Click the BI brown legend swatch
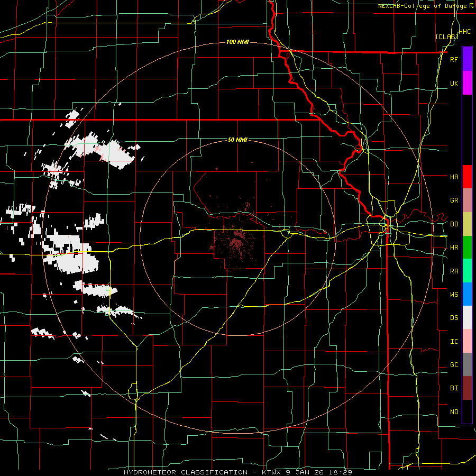Viewport: 476px width, 476px height. (467, 388)
